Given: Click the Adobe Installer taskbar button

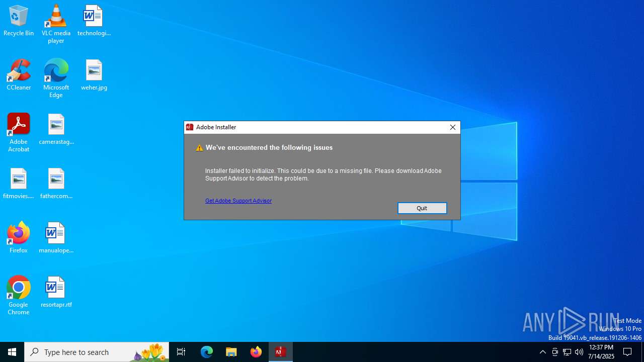Looking at the screenshot, I should (x=280, y=352).
